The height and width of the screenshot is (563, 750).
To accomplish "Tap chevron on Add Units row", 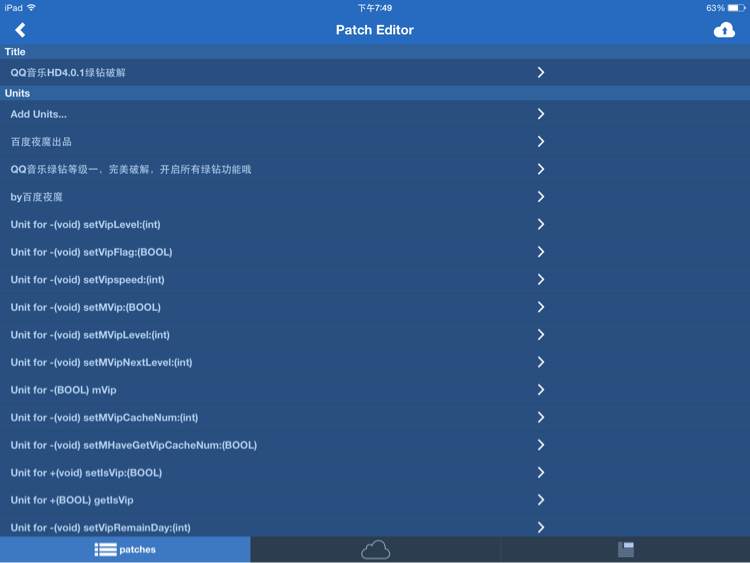I will 540,114.
